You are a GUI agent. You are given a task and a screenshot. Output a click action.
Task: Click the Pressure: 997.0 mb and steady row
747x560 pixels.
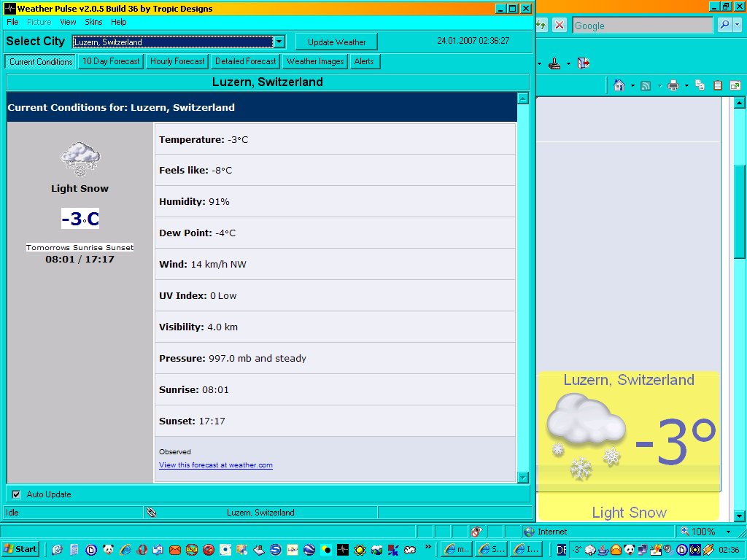[335, 358]
